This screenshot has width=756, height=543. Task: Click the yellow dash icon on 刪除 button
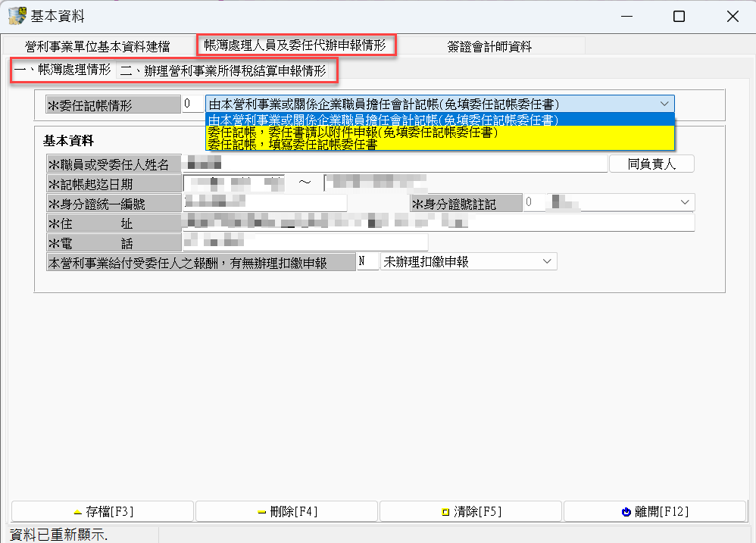pos(262,512)
